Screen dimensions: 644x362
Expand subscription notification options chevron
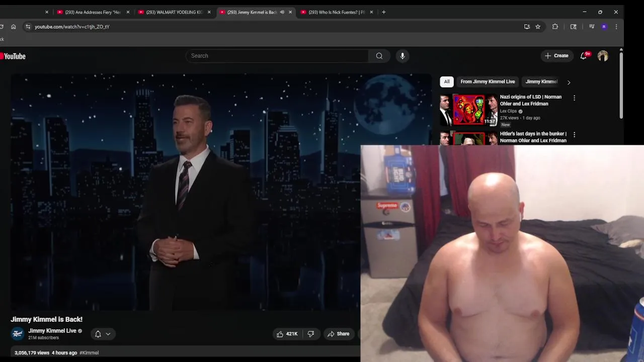point(108,334)
